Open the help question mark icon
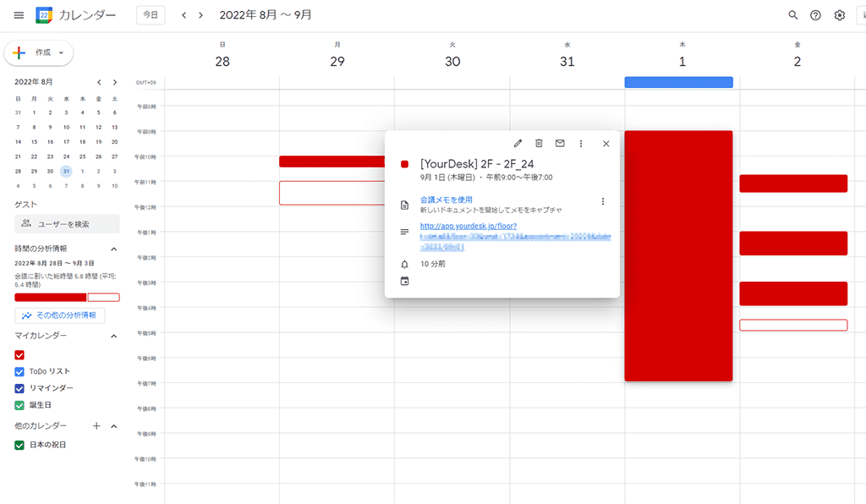The height and width of the screenshot is (504, 866). [815, 14]
